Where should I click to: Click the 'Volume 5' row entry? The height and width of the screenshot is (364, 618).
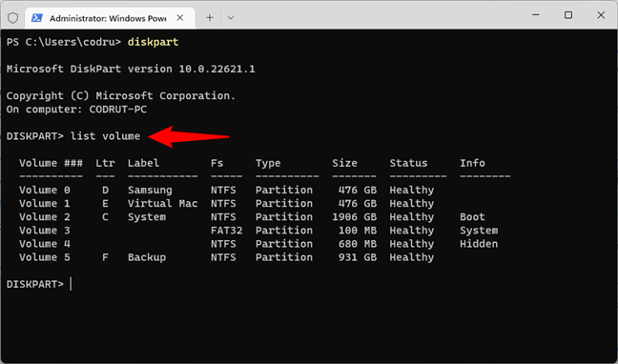point(45,257)
